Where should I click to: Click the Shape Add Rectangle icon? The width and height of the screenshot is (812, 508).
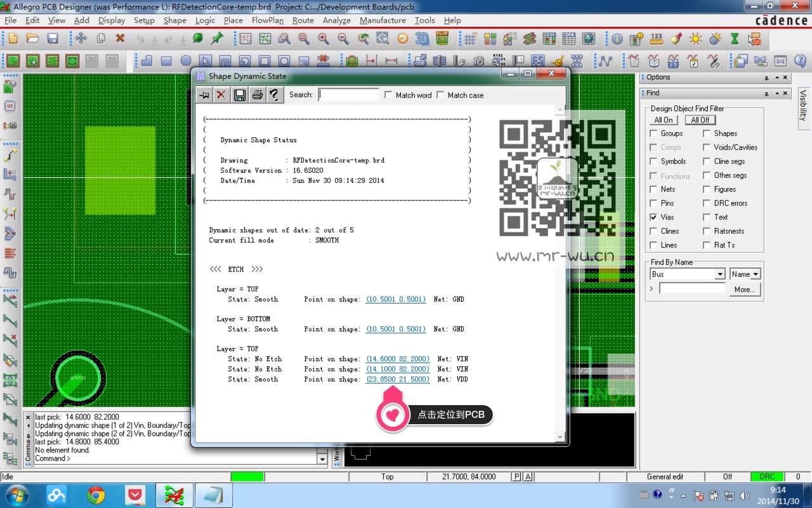pos(166,62)
